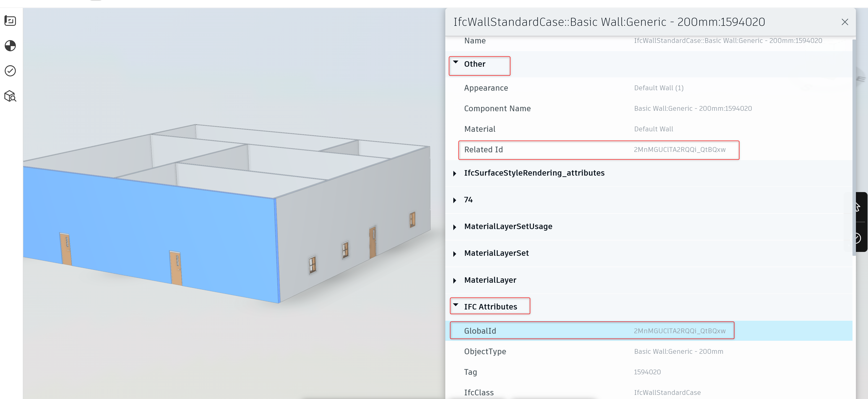Click the checkmark icon on right edge
Image resolution: width=868 pixels, height=399 pixels.
(x=858, y=238)
